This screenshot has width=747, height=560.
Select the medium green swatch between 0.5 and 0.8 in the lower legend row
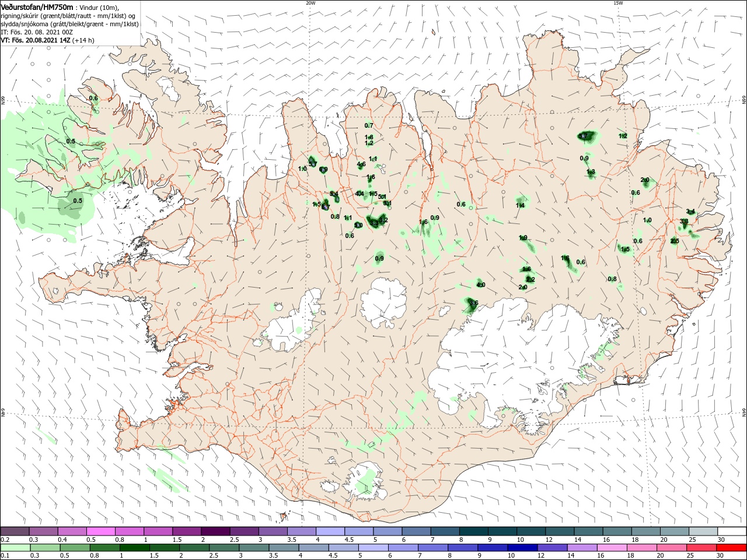click(x=75, y=548)
